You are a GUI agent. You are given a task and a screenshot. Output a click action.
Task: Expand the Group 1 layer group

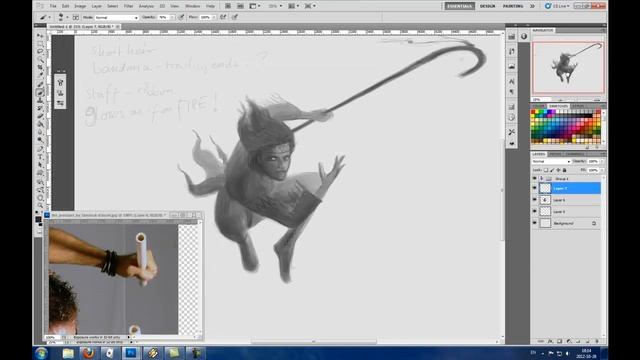coord(542,179)
